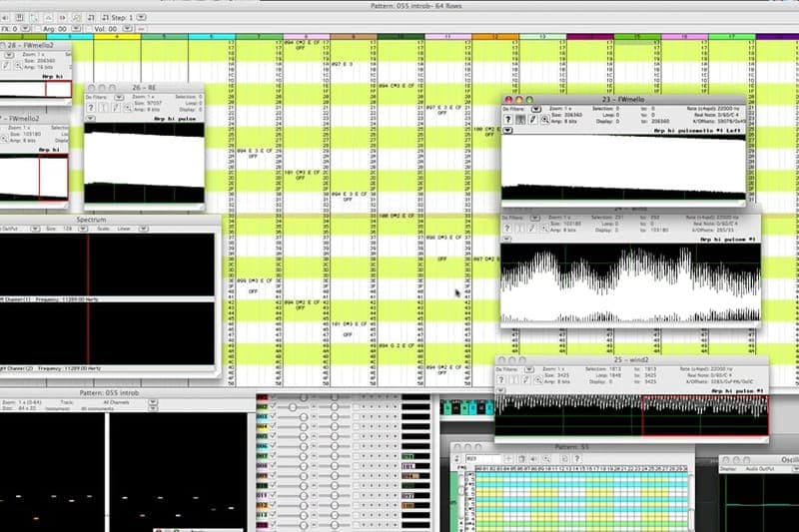The width and height of the screenshot is (799, 532).
Task: Open the Size dropdown in Spectrum window
Action: 83,229
